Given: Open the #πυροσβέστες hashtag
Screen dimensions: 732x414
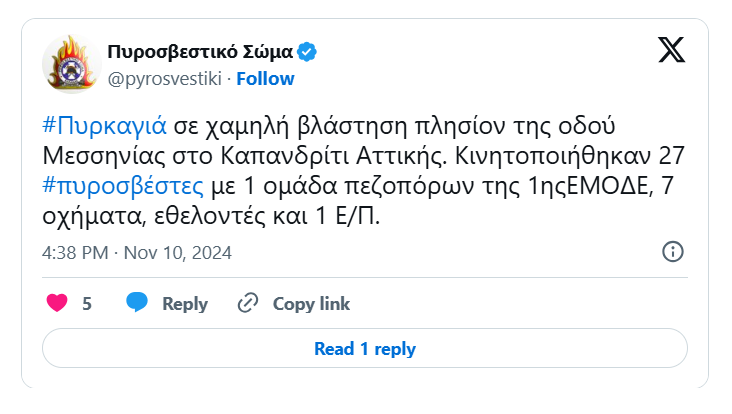Looking at the screenshot, I should (x=122, y=187).
